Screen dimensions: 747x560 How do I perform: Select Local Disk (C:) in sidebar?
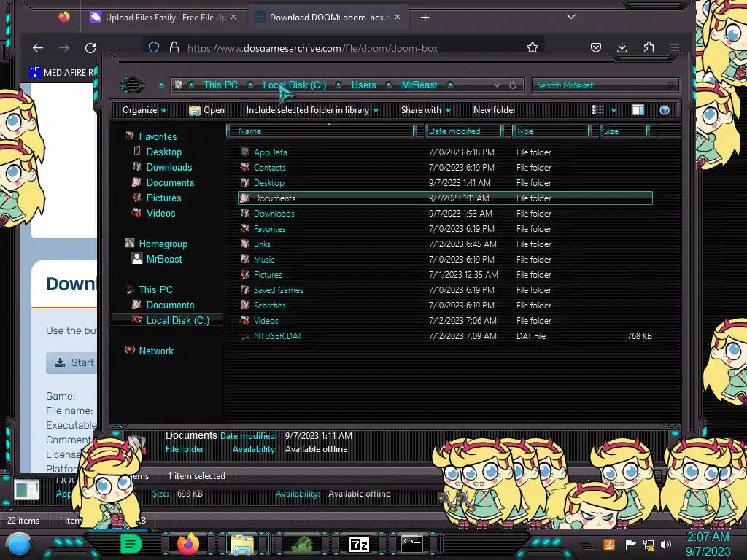[178, 321]
